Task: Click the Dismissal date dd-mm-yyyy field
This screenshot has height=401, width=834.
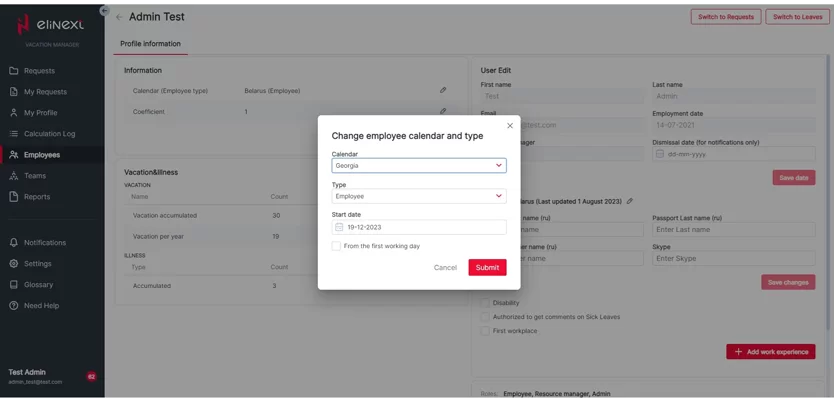Action: pos(733,154)
